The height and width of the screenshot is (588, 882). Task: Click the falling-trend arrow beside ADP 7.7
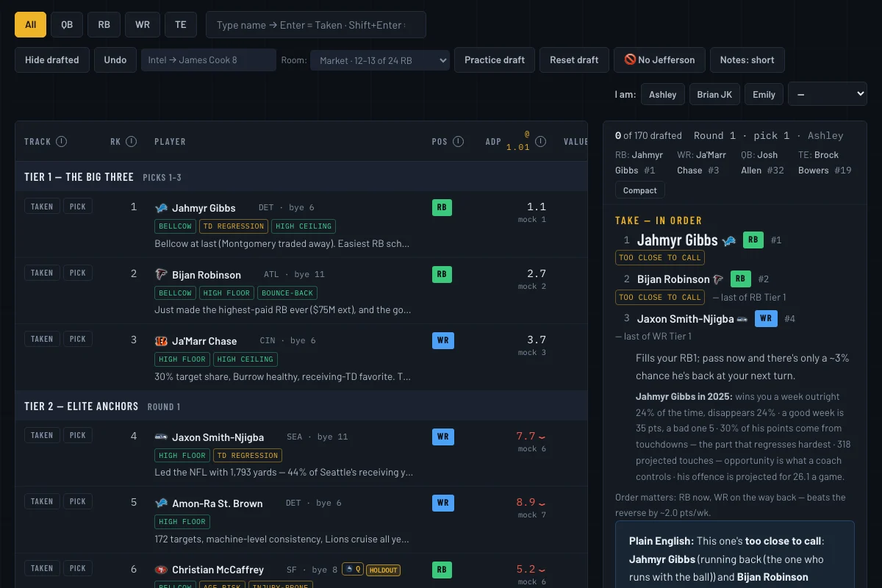(542, 437)
